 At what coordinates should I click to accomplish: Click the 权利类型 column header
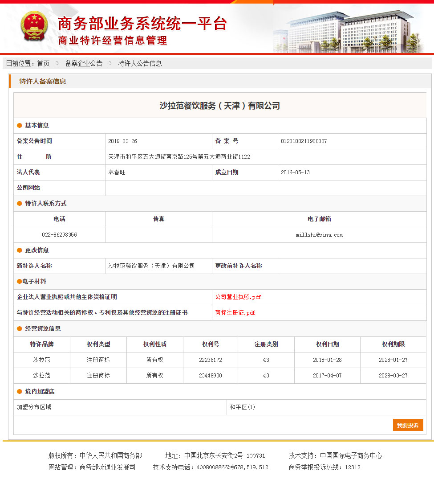98,344
